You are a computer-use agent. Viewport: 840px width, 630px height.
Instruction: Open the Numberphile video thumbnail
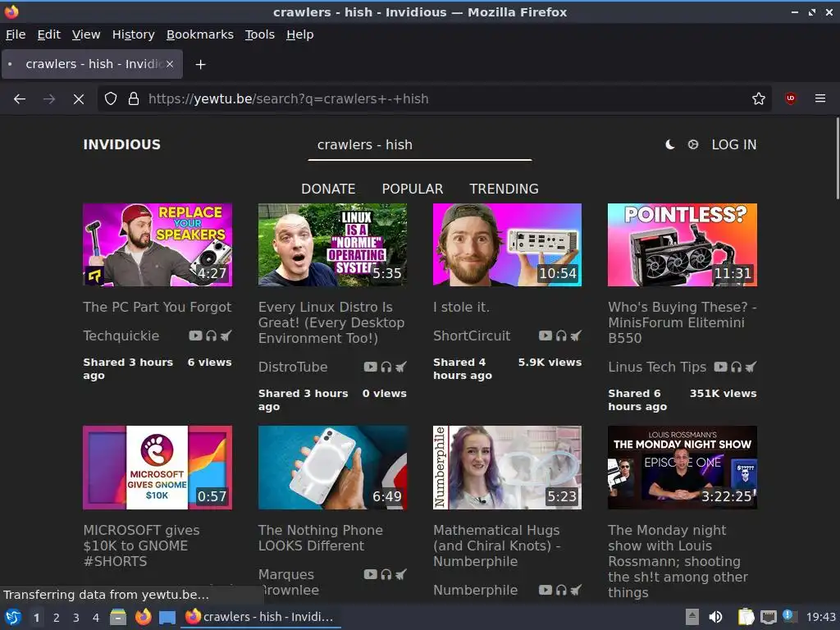[507, 467]
